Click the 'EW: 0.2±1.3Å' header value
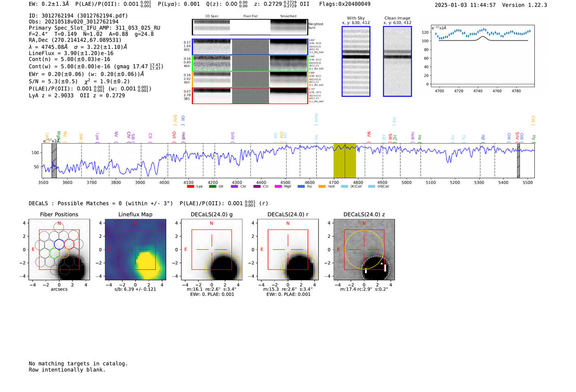The height and width of the screenshot is (392, 576). (x=49, y=4)
